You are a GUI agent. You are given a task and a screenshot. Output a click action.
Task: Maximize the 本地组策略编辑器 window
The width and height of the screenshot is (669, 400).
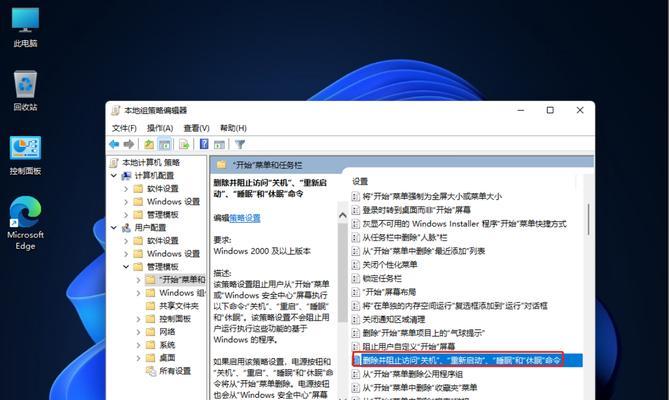(x=550, y=110)
